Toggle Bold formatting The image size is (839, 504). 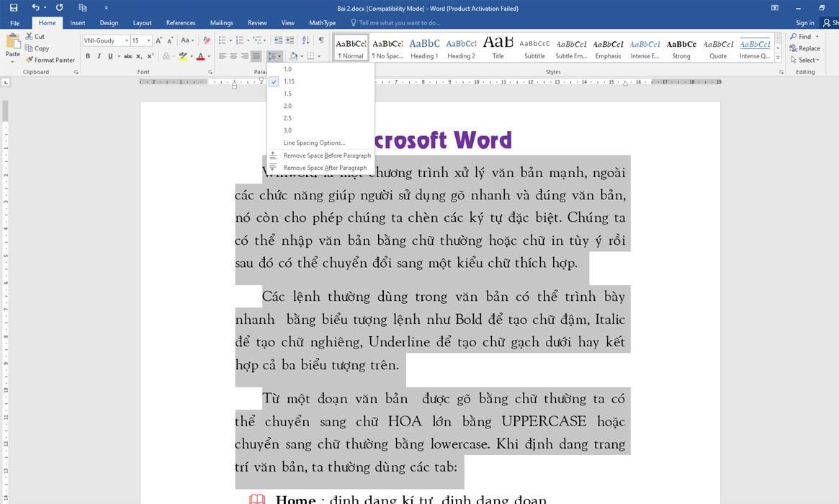click(88, 56)
